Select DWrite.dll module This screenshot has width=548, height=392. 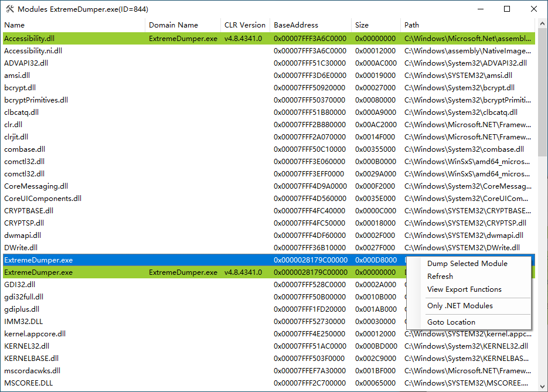point(269,248)
